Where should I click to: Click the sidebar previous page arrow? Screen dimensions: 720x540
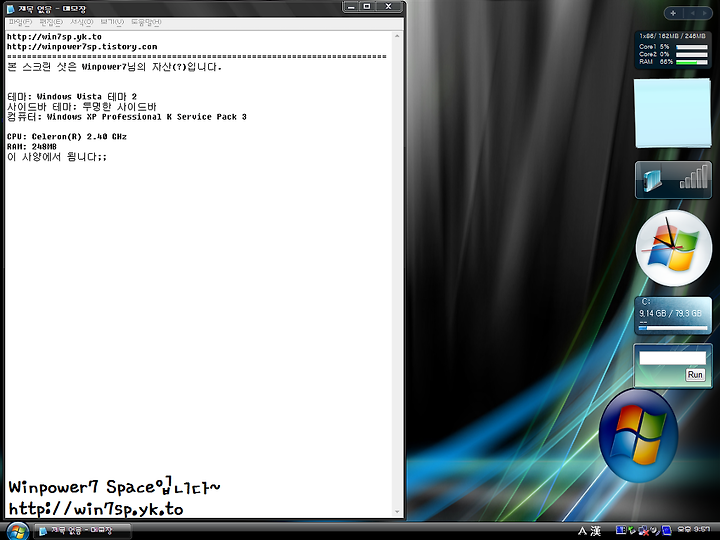tap(692, 13)
